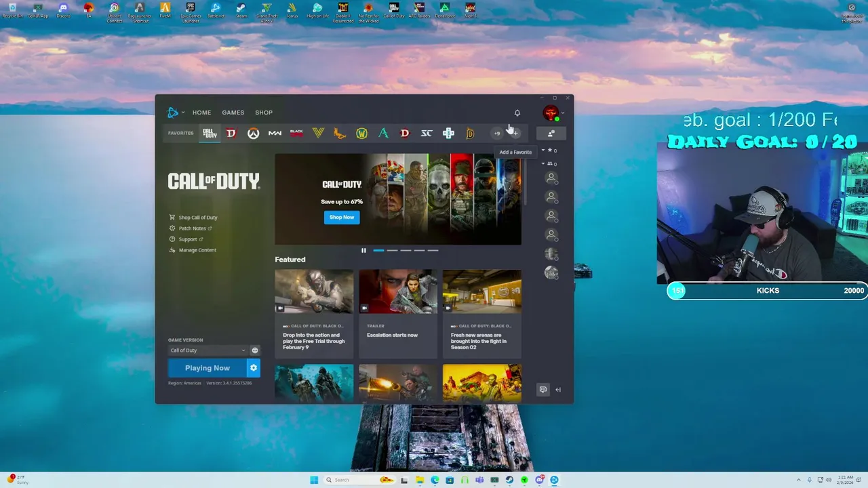The height and width of the screenshot is (488, 868).
Task: Select the Diablo II Resurrected favorite icon
Action: coord(470,133)
